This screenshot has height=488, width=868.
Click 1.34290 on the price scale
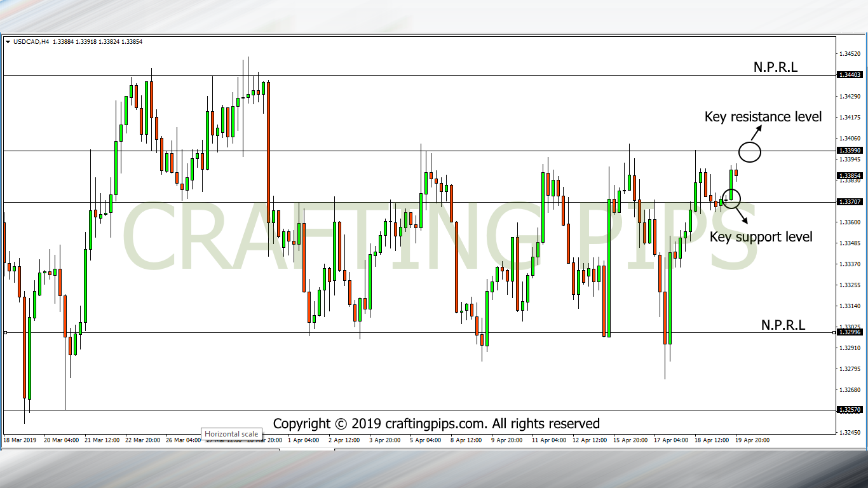[x=850, y=96]
